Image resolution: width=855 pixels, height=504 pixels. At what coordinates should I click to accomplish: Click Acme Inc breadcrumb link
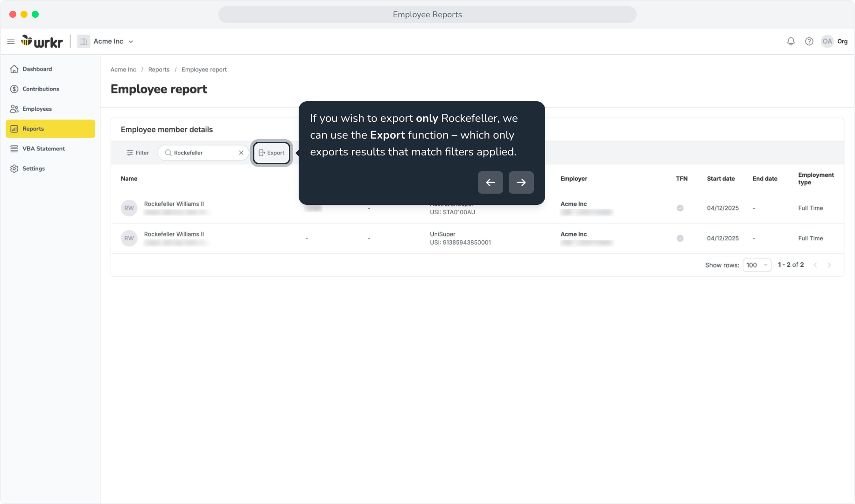(x=123, y=70)
